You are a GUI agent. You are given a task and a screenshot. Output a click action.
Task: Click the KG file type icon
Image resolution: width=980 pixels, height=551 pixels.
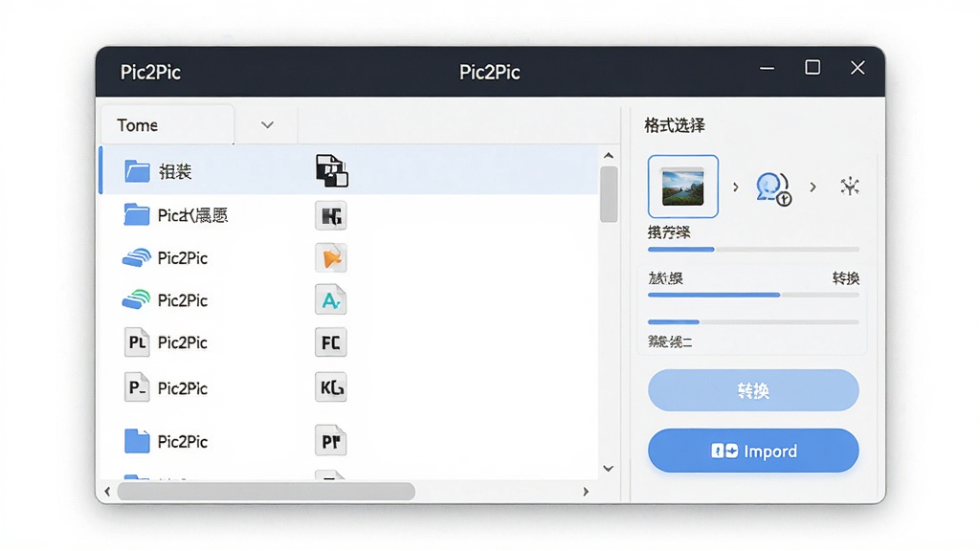[330, 387]
